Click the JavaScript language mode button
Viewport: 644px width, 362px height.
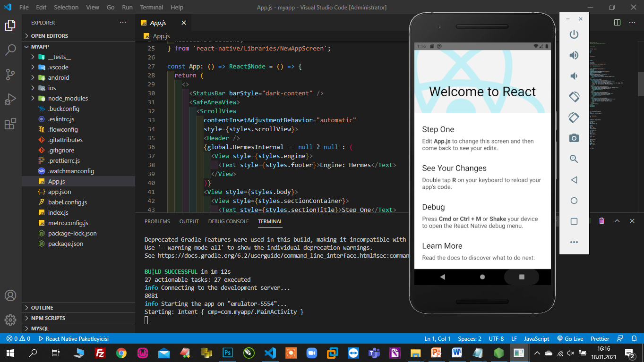pos(536,339)
